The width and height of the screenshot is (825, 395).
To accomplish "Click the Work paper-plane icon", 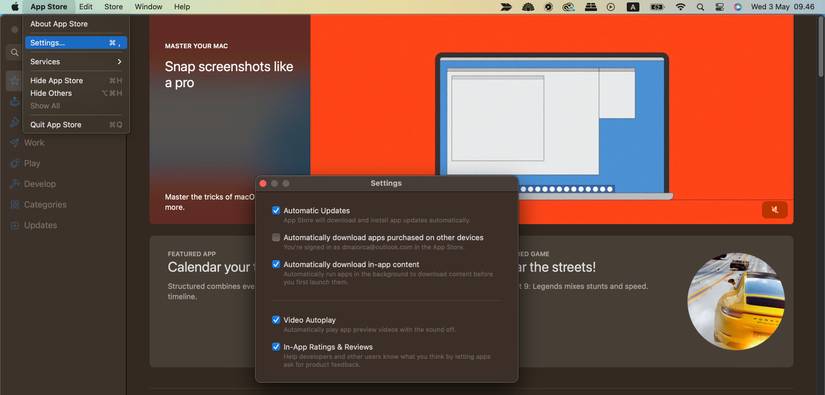I will [x=15, y=143].
